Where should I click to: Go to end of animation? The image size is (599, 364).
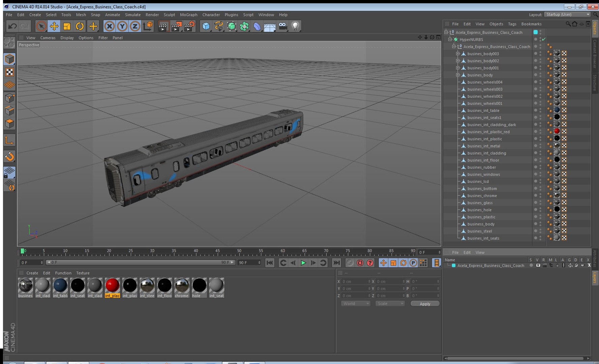[336, 263]
